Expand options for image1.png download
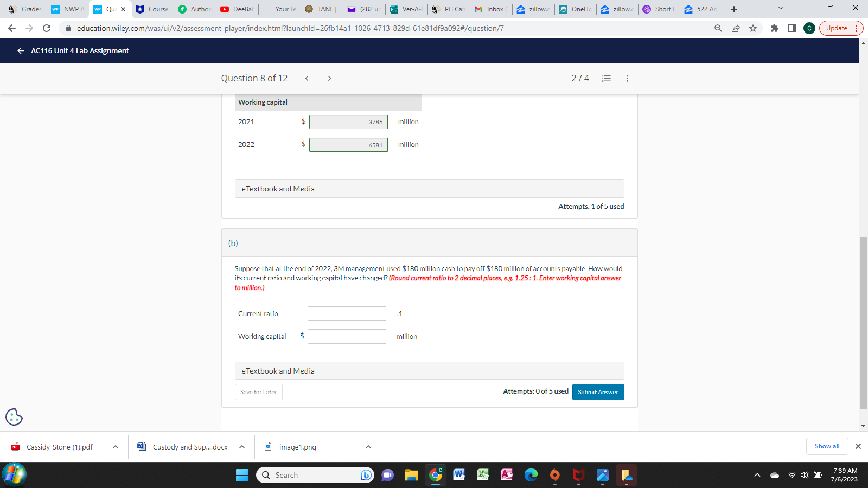The height and width of the screenshot is (488, 868). [368, 446]
